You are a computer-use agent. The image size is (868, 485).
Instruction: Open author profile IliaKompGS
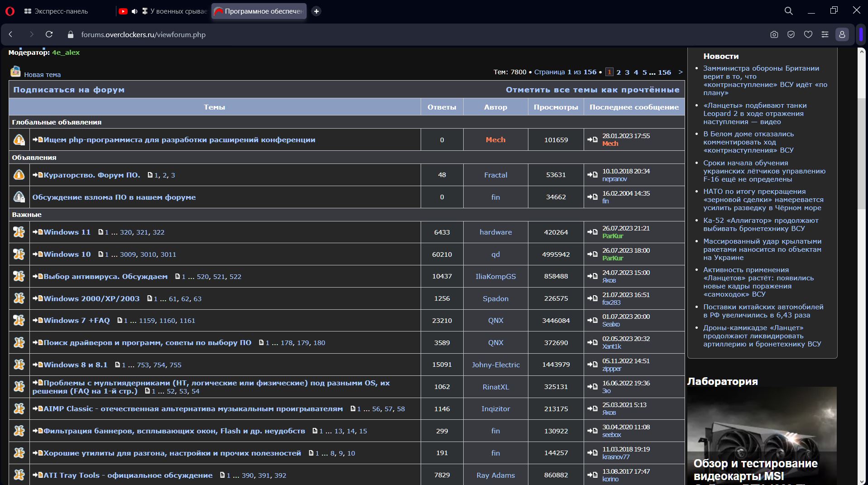coord(496,277)
